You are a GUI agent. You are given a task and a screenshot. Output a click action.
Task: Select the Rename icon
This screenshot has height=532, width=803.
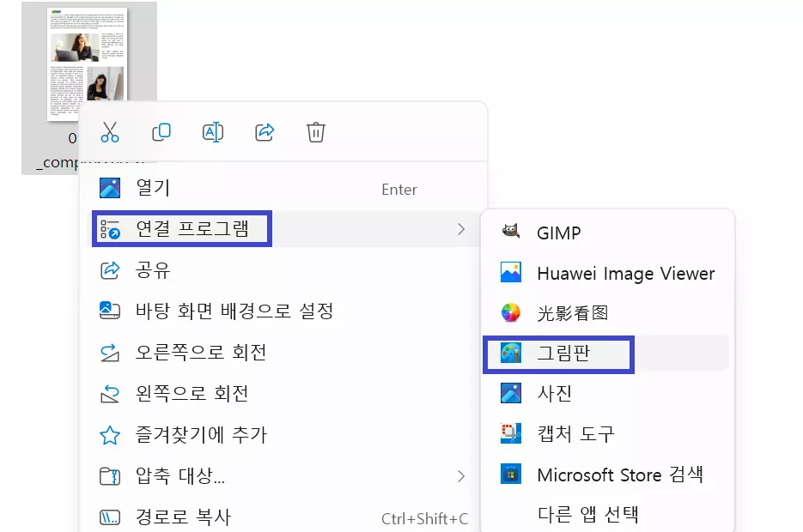coord(212,131)
